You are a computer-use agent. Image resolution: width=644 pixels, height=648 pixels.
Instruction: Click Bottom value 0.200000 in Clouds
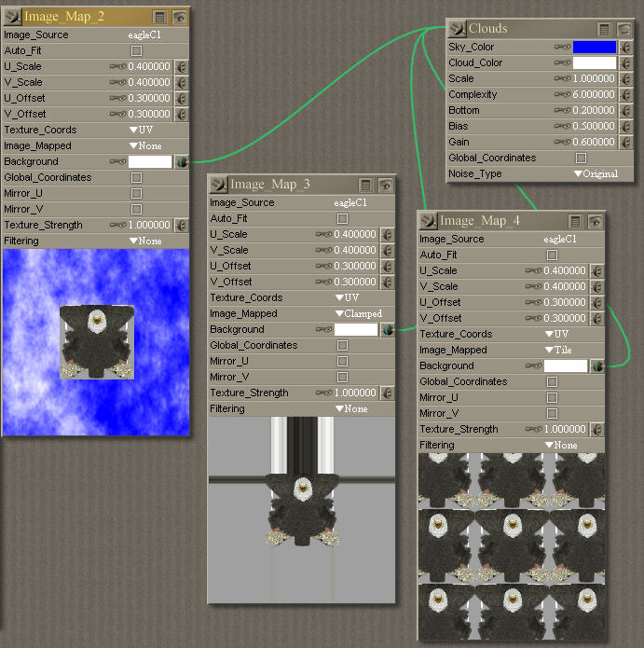tap(593, 110)
